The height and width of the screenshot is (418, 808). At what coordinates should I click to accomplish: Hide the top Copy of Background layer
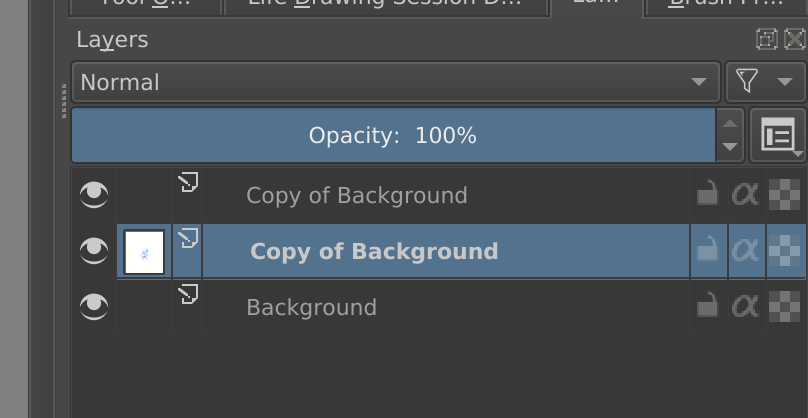click(94, 195)
